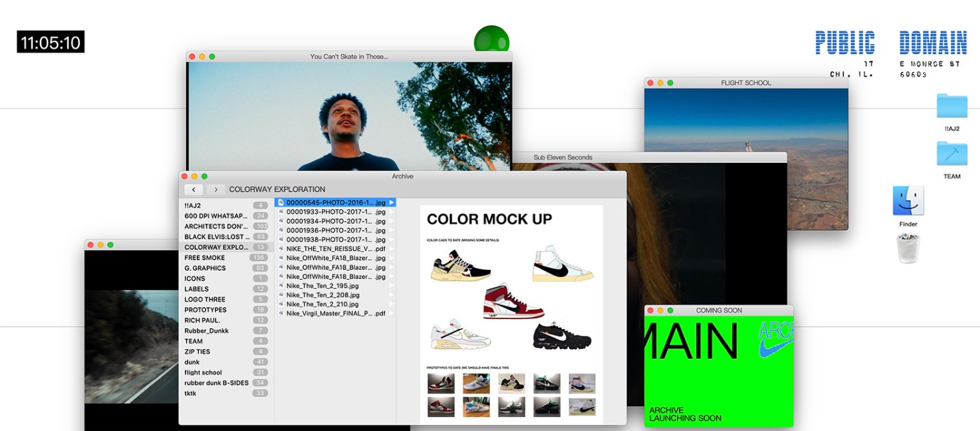Select the PROTOTYPES folder in the sidebar
This screenshot has height=431, width=980.
(x=206, y=310)
